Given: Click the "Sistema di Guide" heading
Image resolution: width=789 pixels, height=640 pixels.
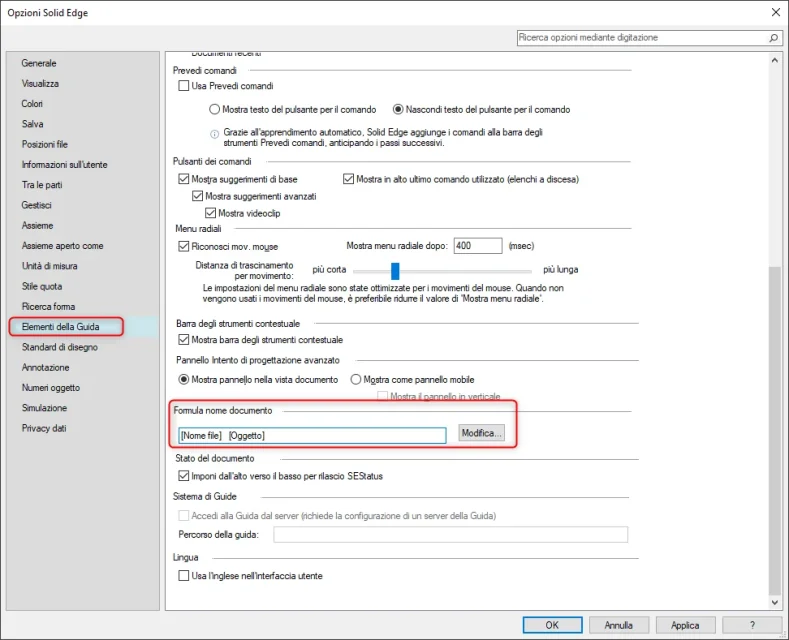Looking at the screenshot, I should [204, 497].
